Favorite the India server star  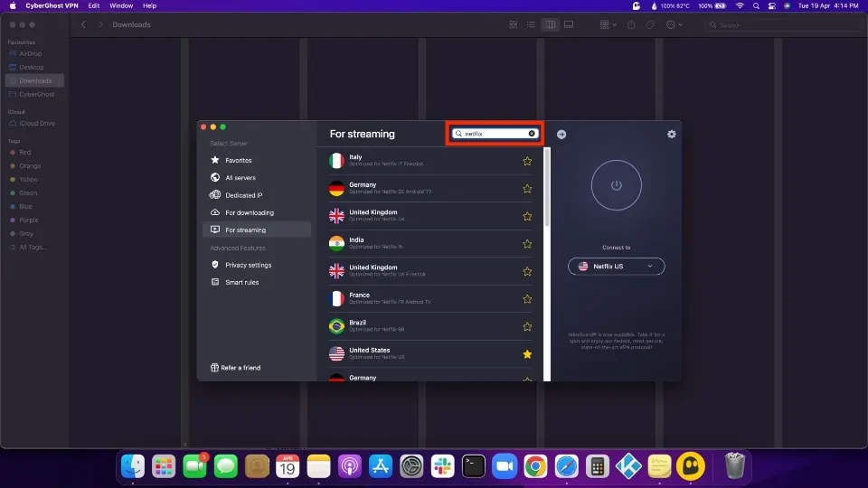527,244
